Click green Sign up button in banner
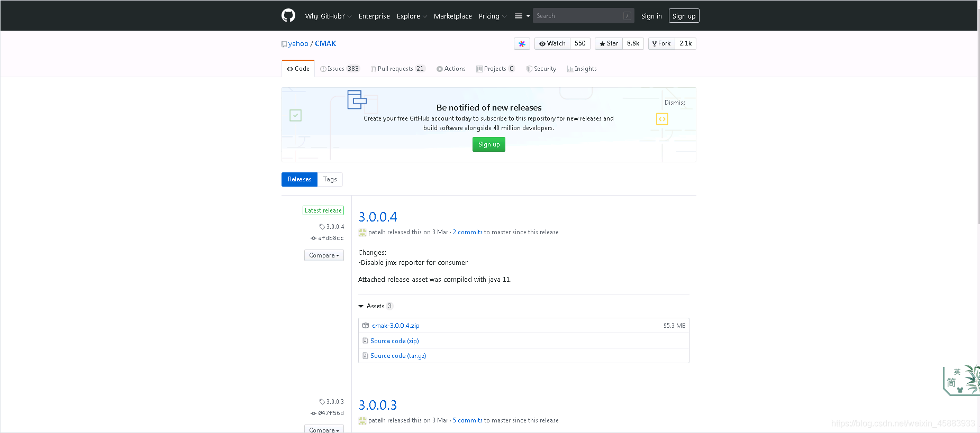Screen dimensions: 980x433 pyautogui.click(x=489, y=144)
